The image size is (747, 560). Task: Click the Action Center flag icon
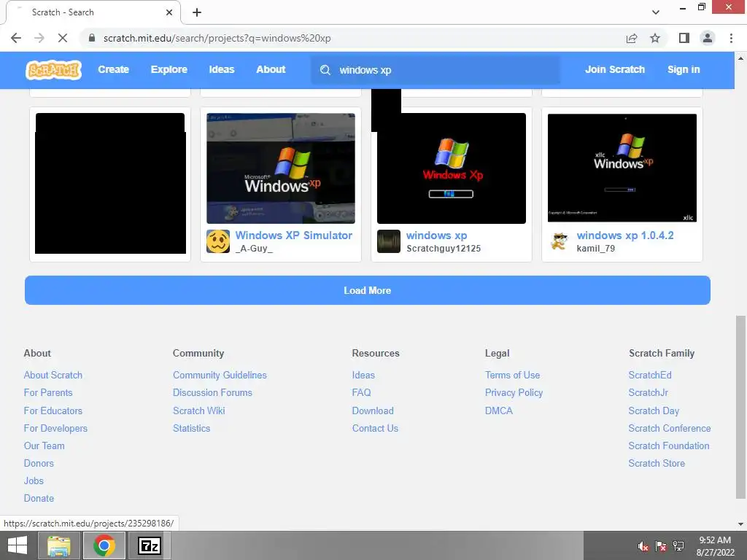tap(661, 546)
